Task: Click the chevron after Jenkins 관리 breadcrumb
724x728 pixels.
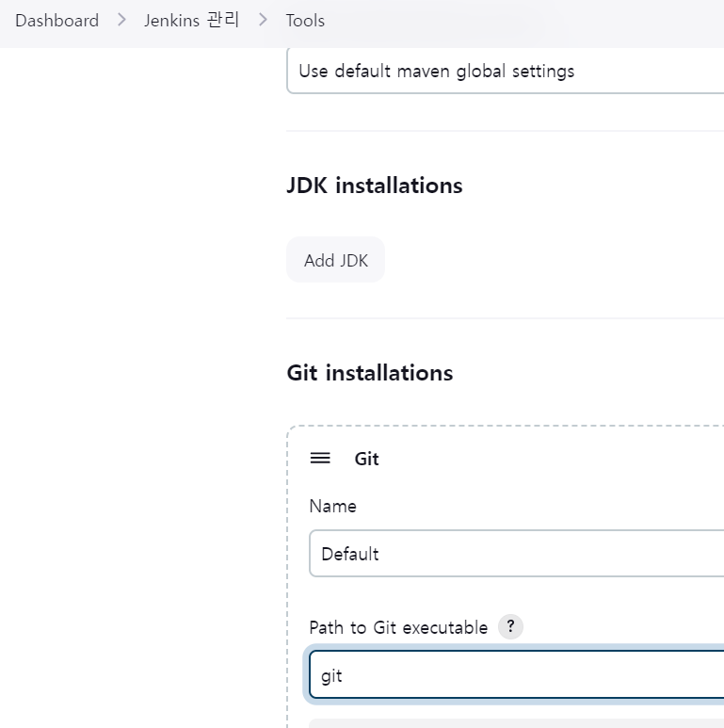Action: coord(263,20)
